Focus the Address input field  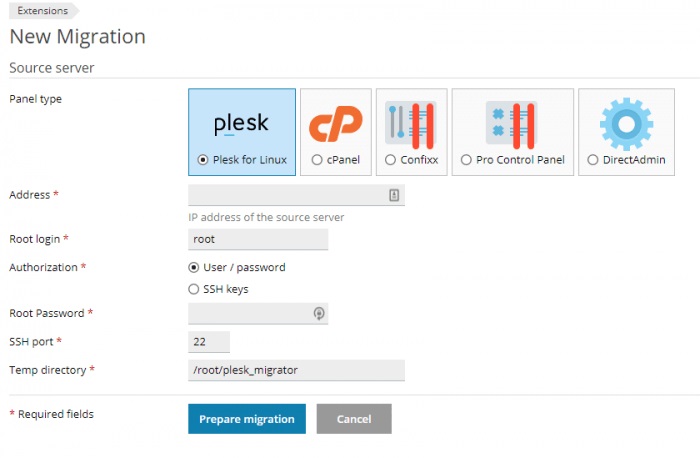pos(296,195)
